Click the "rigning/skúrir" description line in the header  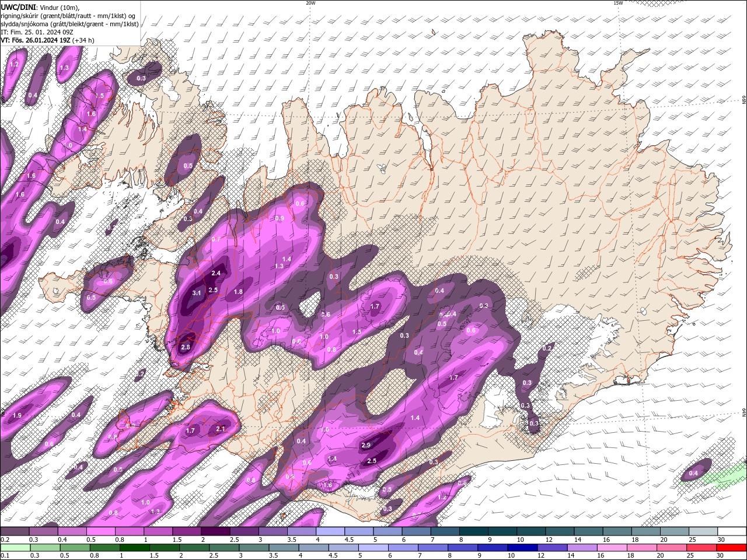click(x=68, y=16)
